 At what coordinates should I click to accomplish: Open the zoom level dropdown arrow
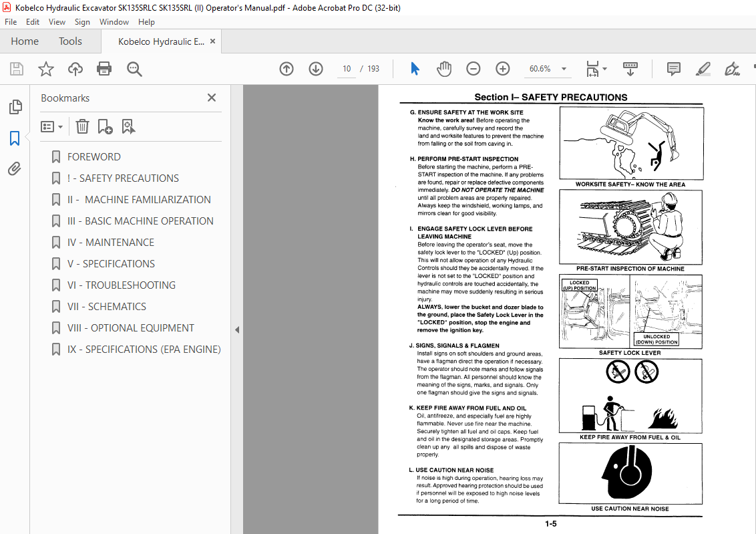pyautogui.click(x=564, y=69)
